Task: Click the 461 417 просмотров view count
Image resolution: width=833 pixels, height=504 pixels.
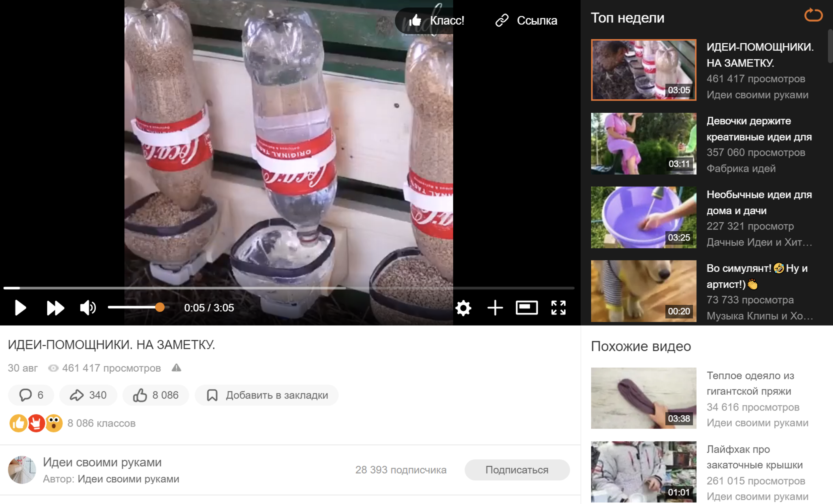Action: click(111, 368)
